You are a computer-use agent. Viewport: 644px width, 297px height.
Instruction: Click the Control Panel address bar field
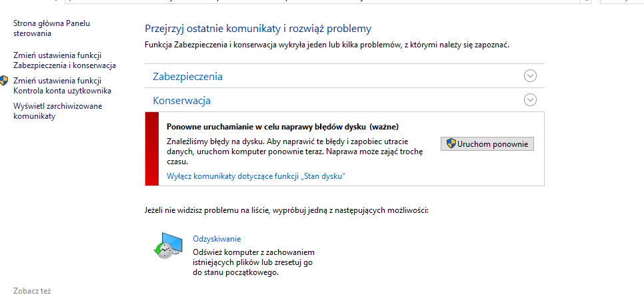pos(323,1)
